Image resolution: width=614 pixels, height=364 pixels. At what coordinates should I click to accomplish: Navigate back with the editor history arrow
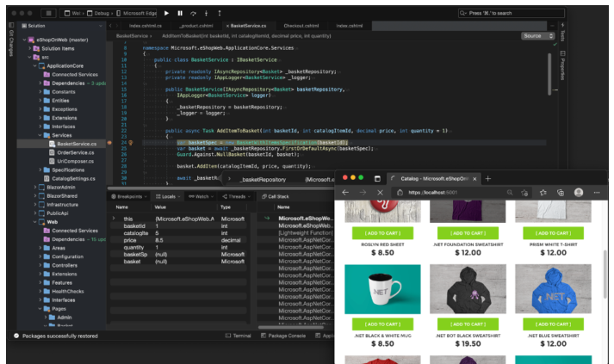coord(110,26)
